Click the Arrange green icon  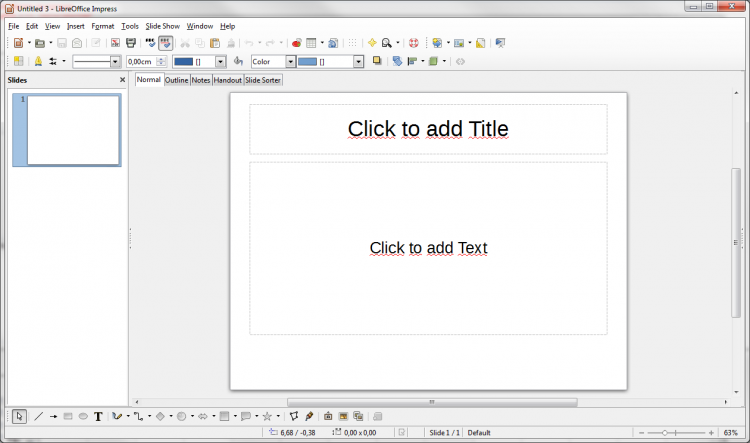(x=434, y=61)
